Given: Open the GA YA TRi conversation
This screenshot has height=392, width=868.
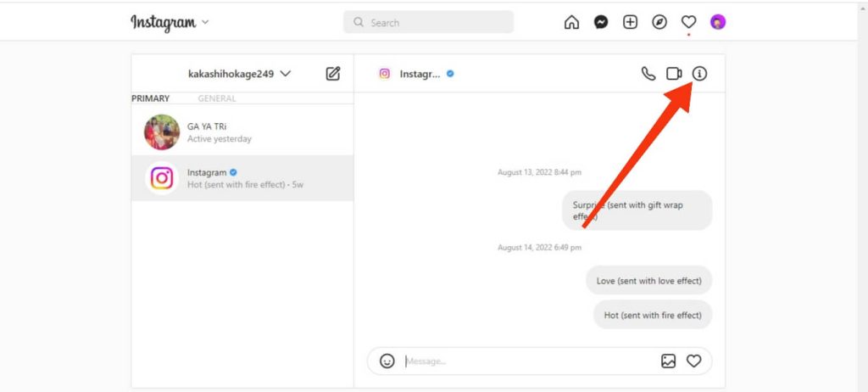Looking at the screenshot, I should click(242, 132).
